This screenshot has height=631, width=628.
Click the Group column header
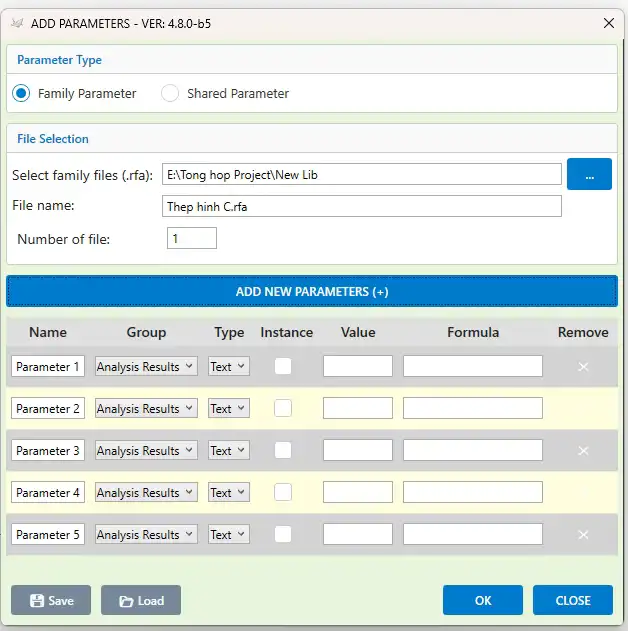pos(146,332)
